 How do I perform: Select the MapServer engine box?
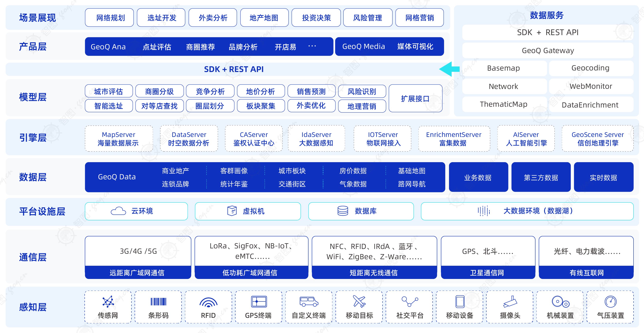(119, 139)
